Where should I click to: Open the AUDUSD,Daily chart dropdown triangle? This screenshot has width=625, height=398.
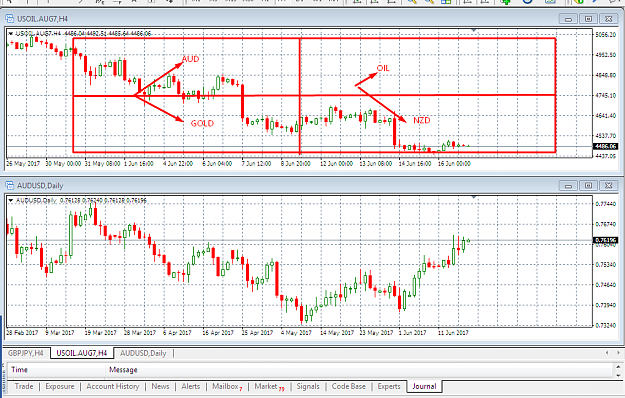click(x=11, y=200)
